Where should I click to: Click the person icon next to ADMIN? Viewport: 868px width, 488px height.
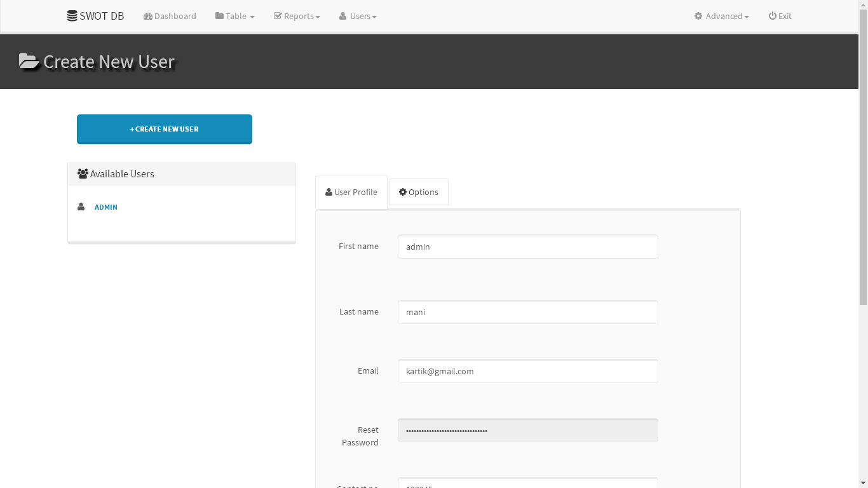[x=81, y=207]
